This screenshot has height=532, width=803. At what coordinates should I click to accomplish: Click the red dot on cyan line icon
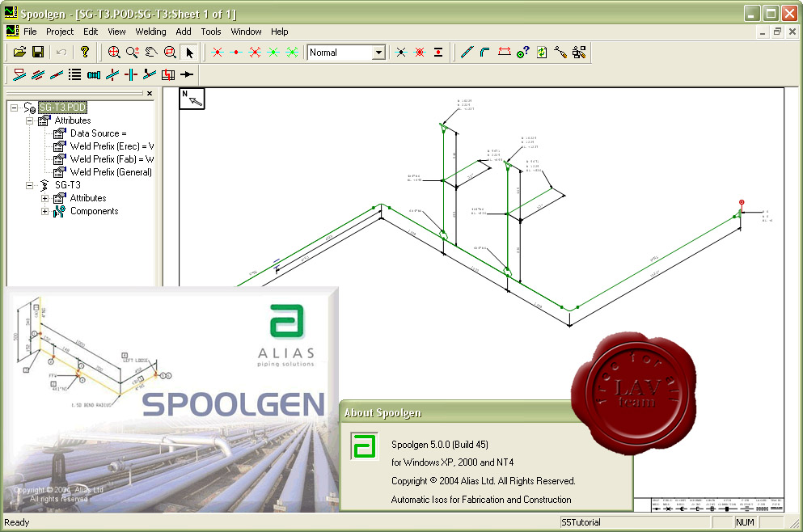[235, 53]
